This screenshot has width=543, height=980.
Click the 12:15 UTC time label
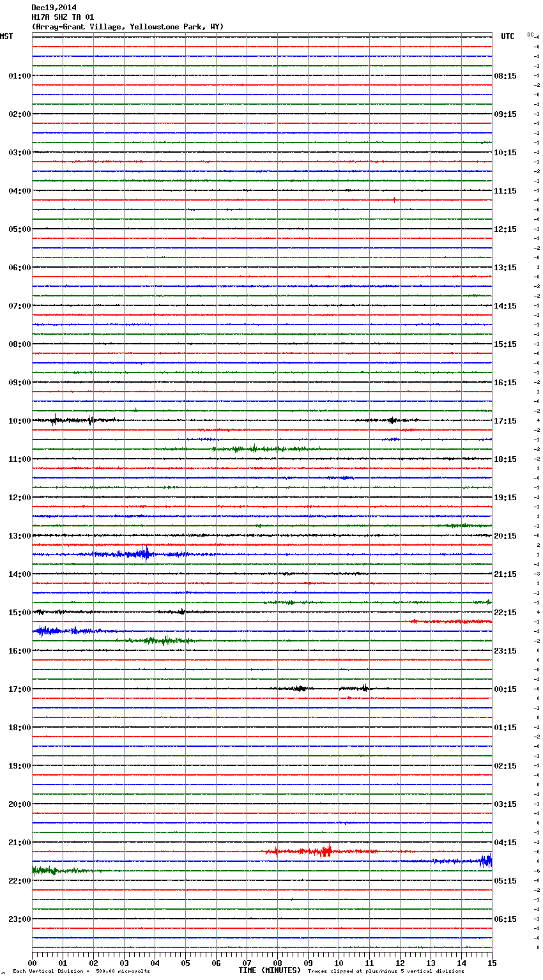505,229
